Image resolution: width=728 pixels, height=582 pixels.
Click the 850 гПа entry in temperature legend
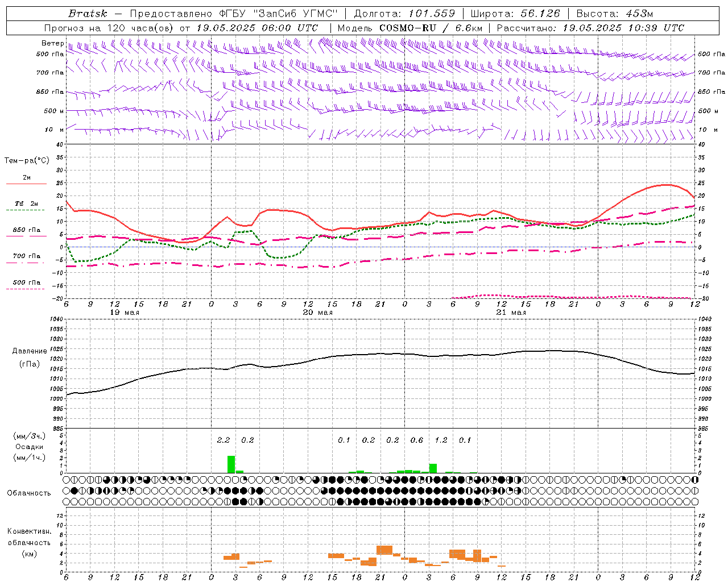pos(26,230)
